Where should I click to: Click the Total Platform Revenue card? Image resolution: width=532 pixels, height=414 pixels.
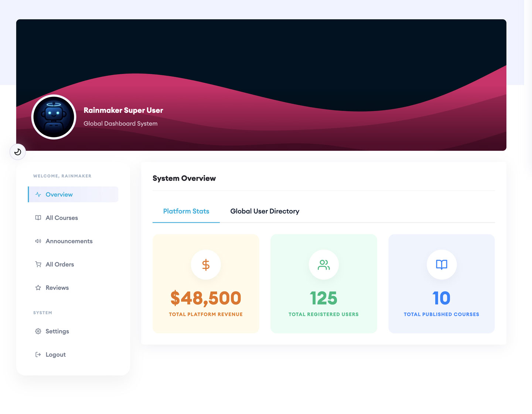click(x=206, y=284)
